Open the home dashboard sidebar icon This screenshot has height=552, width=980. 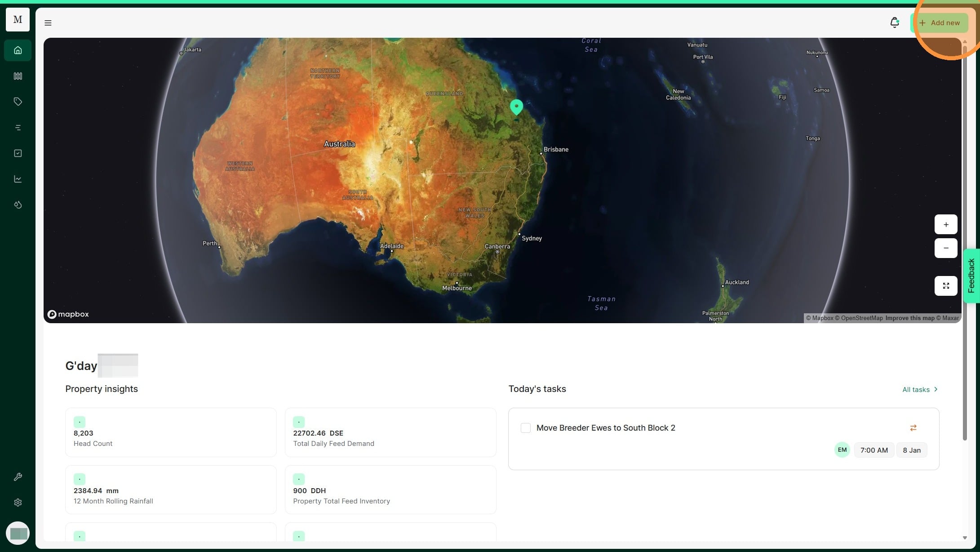18,50
